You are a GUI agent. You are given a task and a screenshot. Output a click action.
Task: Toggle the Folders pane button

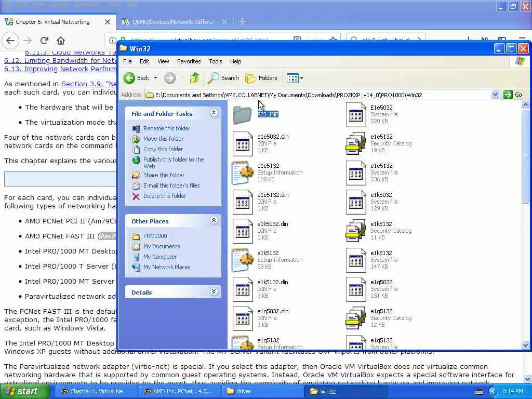(x=262, y=78)
